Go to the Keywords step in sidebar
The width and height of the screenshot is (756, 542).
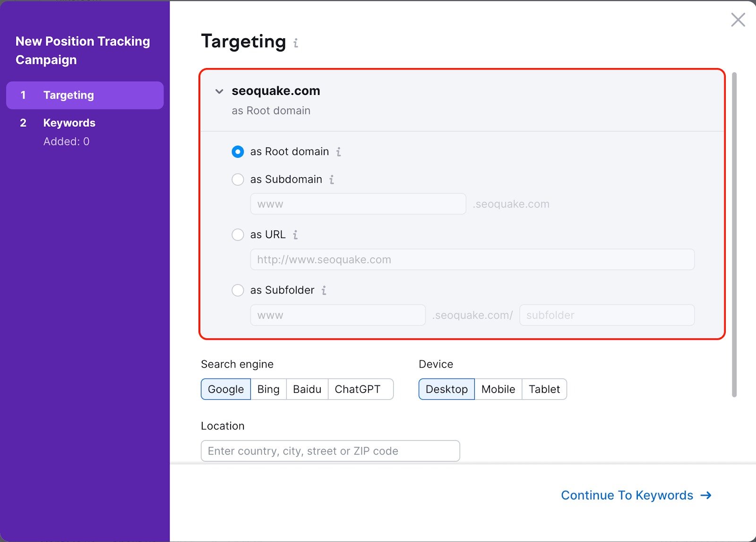(69, 123)
